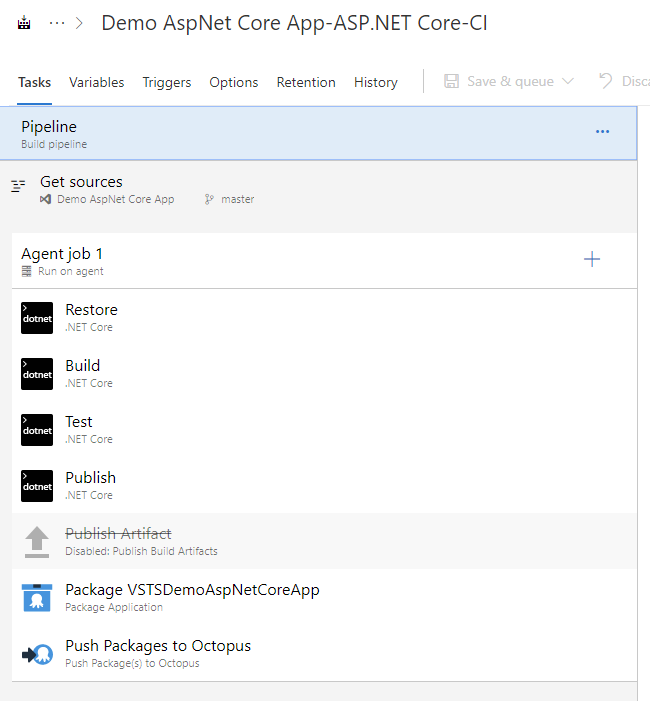Click the Run on agent server icon
This screenshot has height=701, width=650.
pos(26,271)
